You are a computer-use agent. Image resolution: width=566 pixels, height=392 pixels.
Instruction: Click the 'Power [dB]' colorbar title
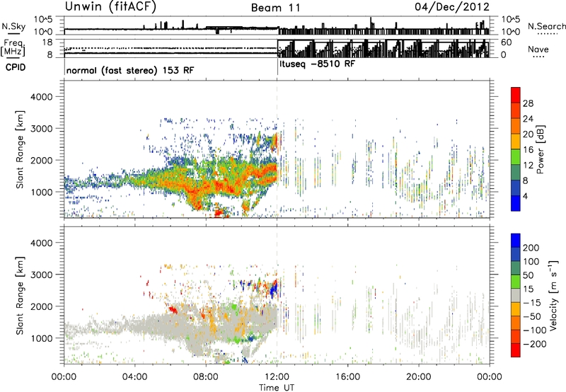click(540, 149)
